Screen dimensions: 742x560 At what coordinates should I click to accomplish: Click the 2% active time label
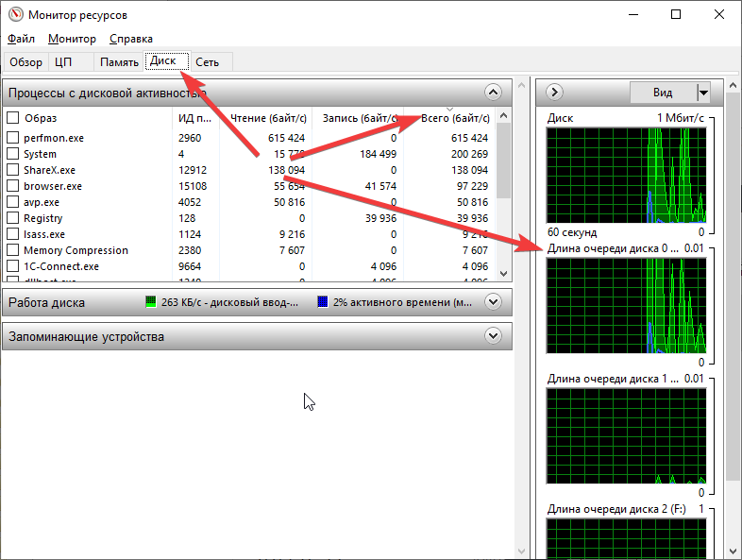[x=402, y=302]
